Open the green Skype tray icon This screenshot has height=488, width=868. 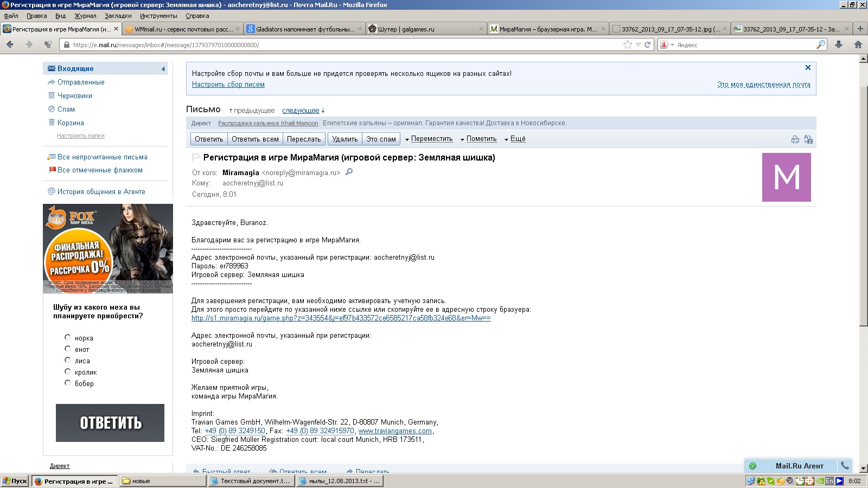pyautogui.click(x=770, y=480)
